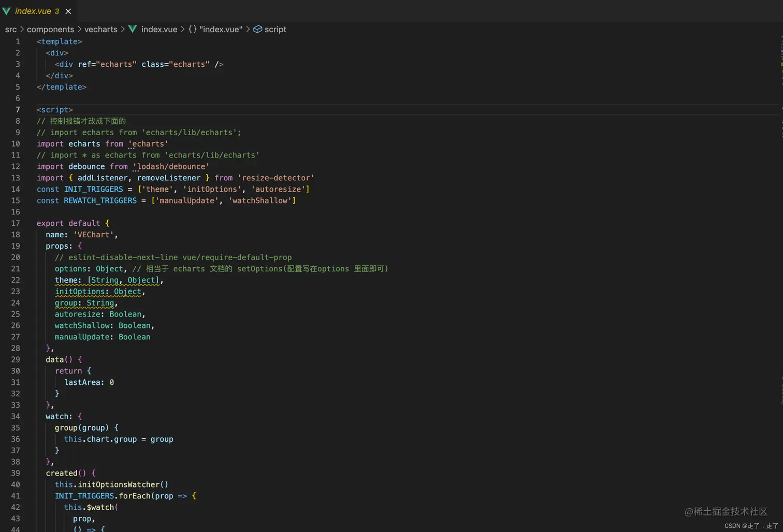Viewport: 783px width, 532px height.
Task: Click the 'VEChart' name string
Action: coord(94,235)
